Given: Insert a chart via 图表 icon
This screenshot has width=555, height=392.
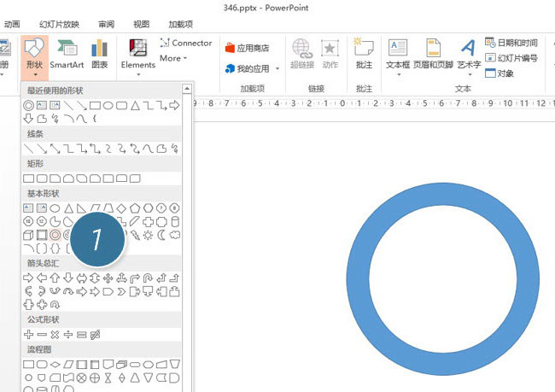Looking at the screenshot, I should click(100, 53).
